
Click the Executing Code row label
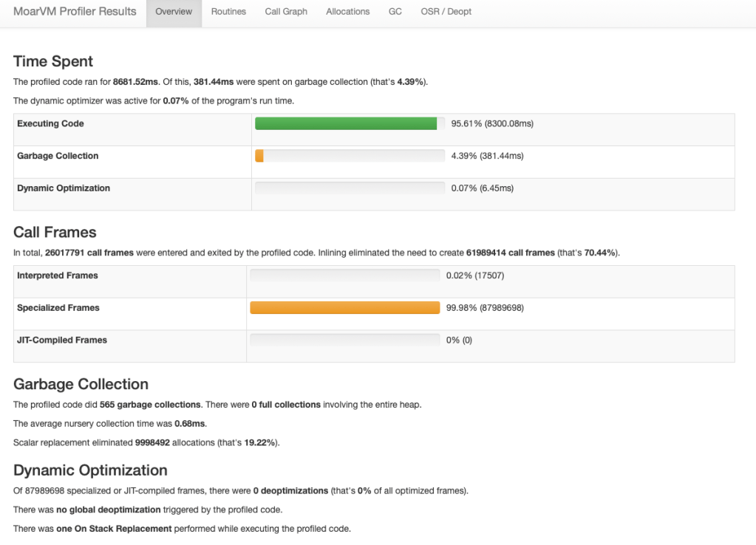coord(50,123)
